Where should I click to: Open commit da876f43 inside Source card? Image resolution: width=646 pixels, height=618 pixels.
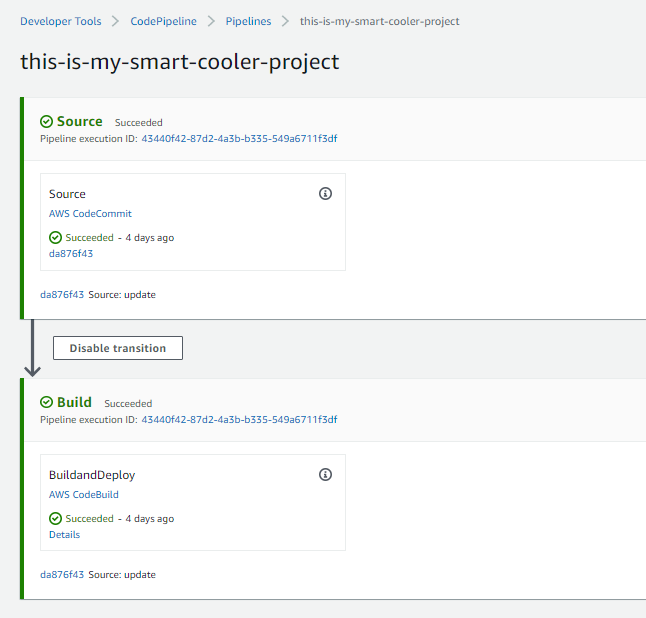point(71,254)
